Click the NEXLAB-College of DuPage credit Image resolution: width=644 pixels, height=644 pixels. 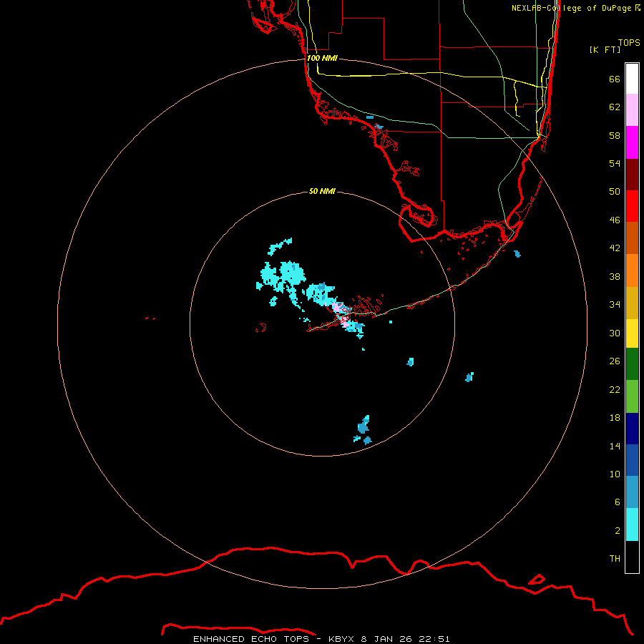pyautogui.click(x=572, y=8)
